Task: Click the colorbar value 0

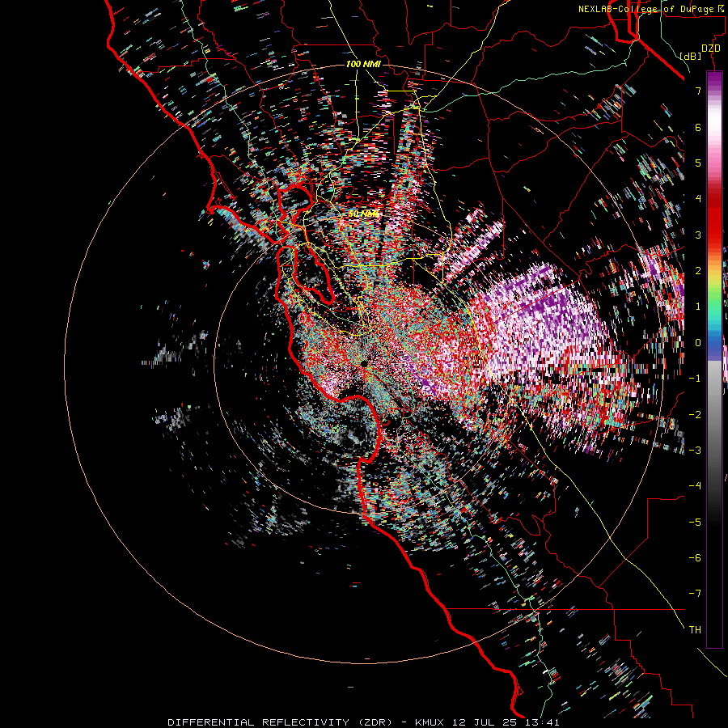Action: 698,343
